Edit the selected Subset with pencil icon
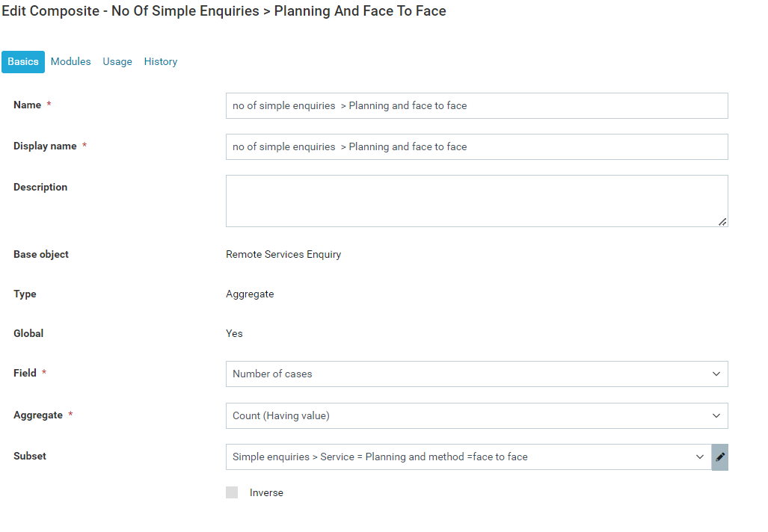The height and width of the screenshot is (532, 768). tap(720, 457)
